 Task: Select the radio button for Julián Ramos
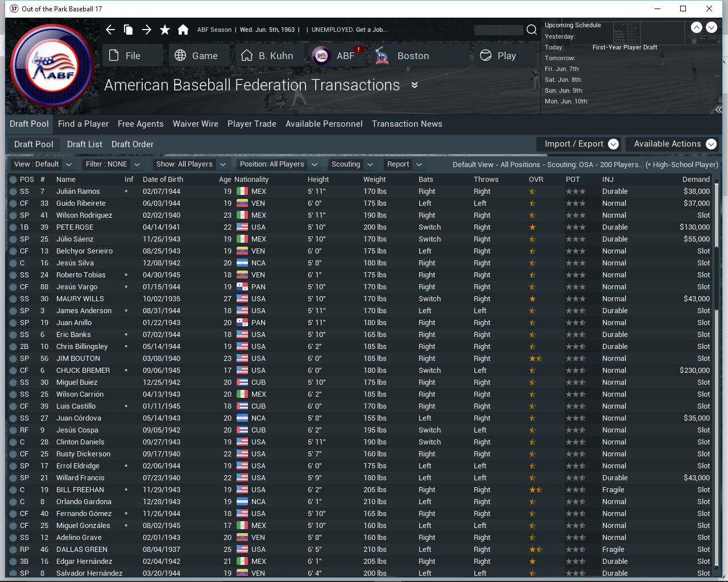pos(13,192)
